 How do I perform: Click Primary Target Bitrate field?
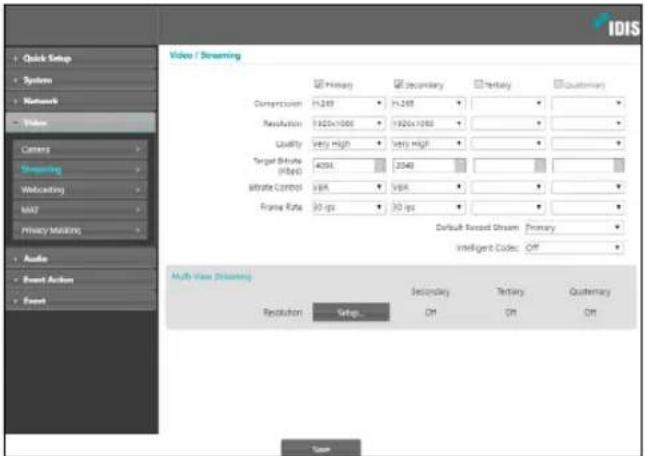(343, 165)
